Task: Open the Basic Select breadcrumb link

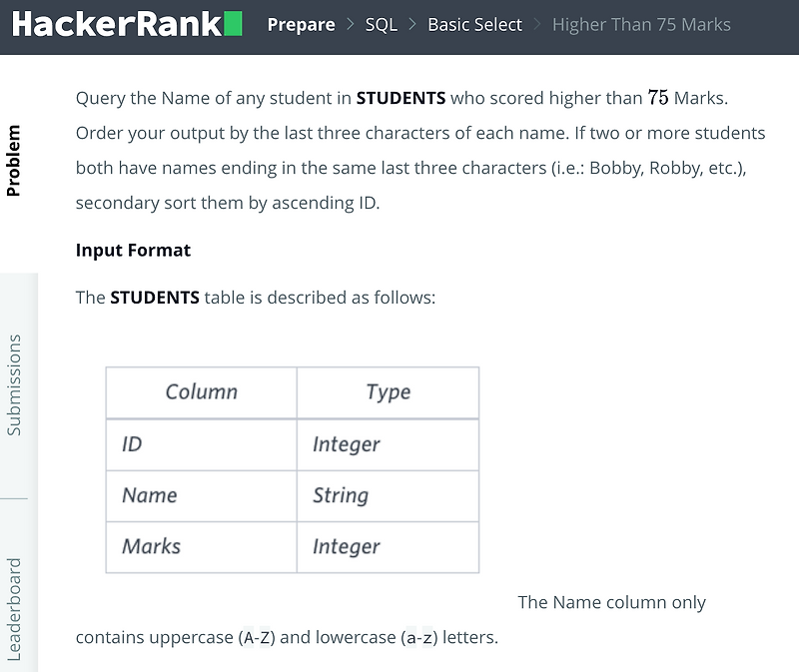Action: tap(474, 24)
